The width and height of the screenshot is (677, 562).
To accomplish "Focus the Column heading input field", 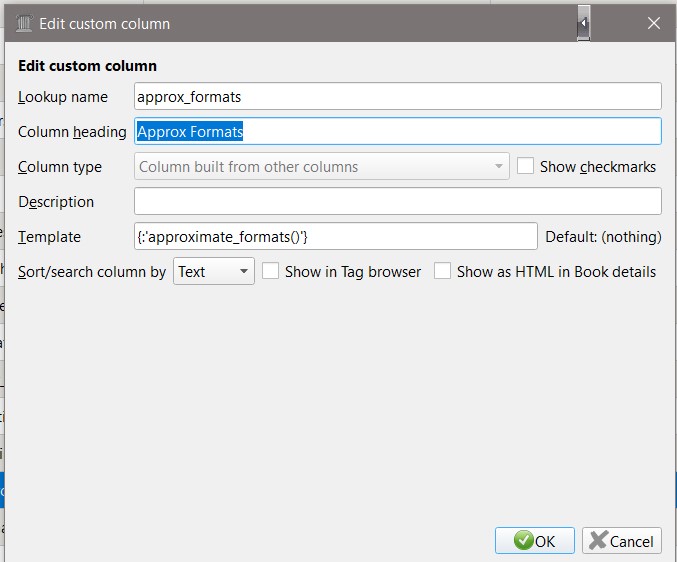I will (x=397, y=131).
